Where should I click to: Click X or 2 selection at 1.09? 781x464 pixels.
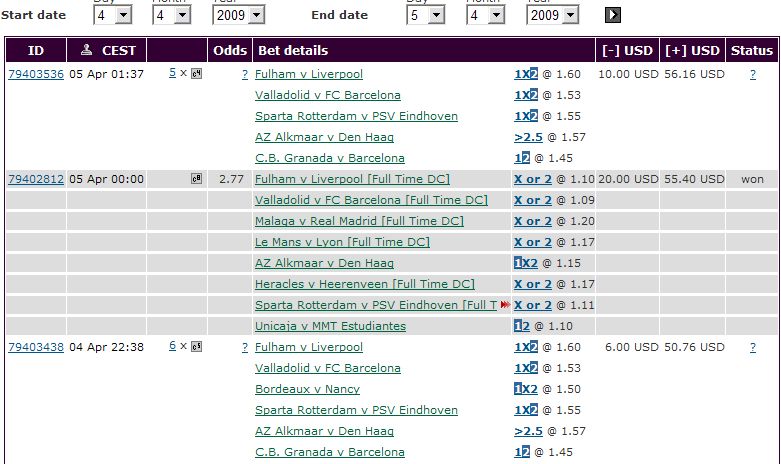(x=532, y=200)
